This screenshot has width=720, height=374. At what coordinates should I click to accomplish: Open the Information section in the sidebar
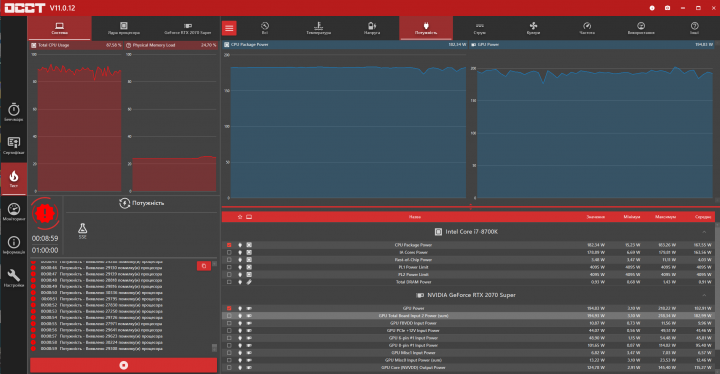point(14,245)
